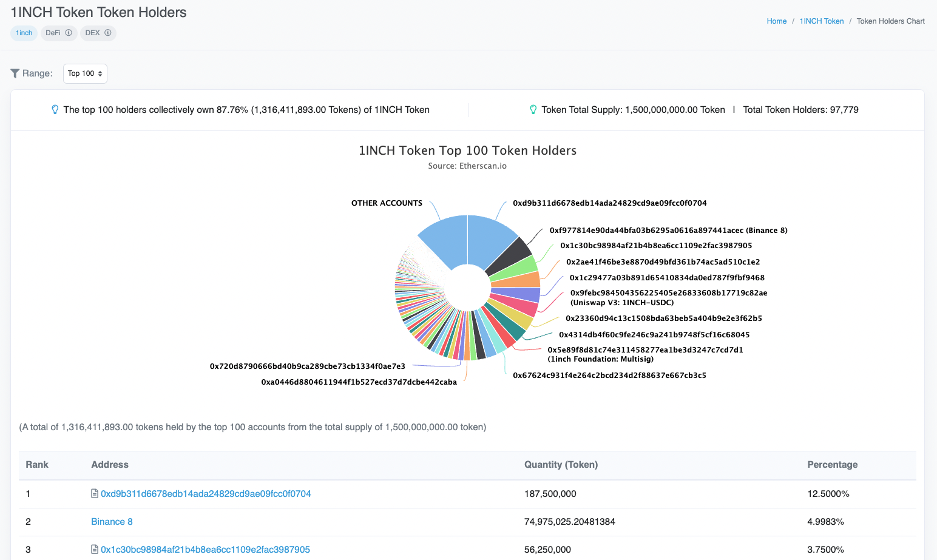This screenshot has width=937, height=560.
Task: Toggle the OTHER ACCOUNTS chart legend label
Action: (x=387, y=203)
